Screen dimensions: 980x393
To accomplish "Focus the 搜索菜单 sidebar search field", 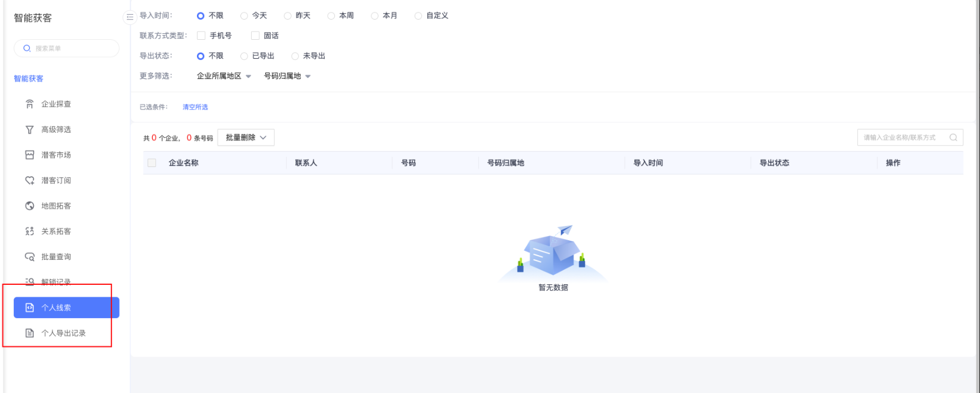I will (x=71, y=48).
